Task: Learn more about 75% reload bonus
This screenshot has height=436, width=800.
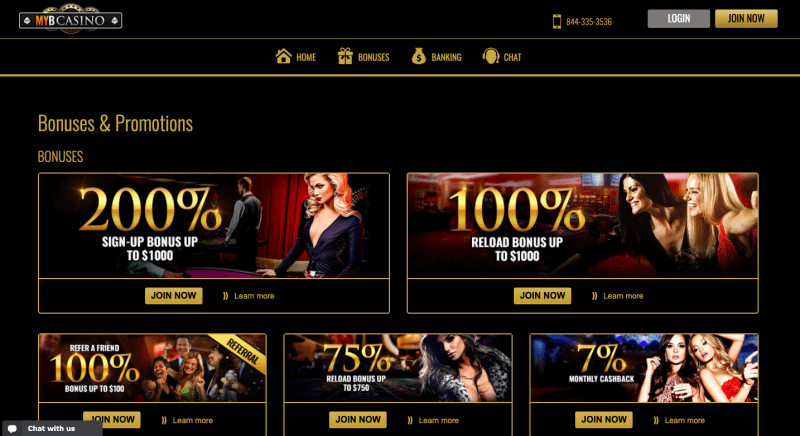Action: (x=438, y=421)
